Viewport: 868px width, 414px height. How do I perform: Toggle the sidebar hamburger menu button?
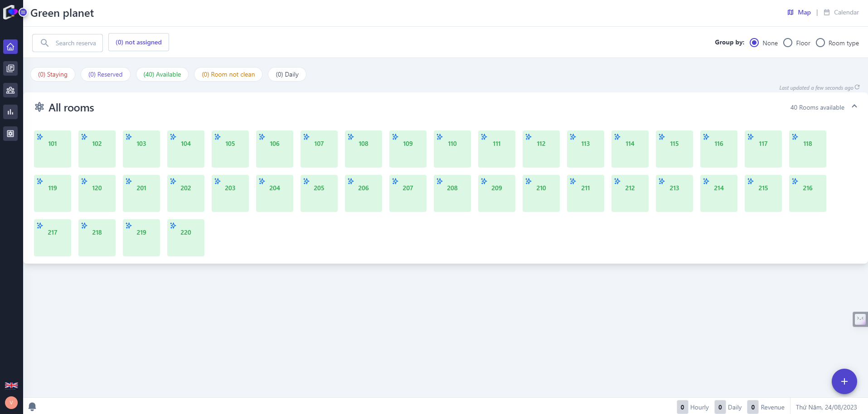pyautogui.click(x=23, y=12)
